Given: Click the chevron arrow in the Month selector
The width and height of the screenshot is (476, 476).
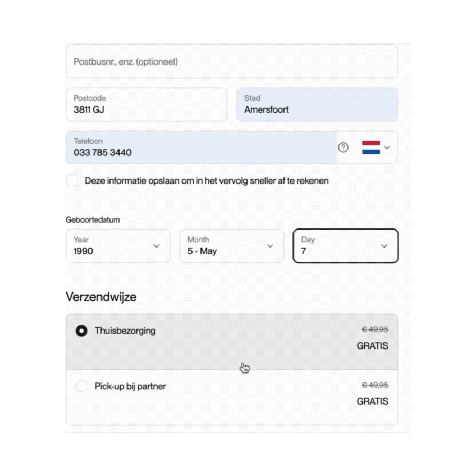Looking at the screenshot, I should tap(270, 246).
